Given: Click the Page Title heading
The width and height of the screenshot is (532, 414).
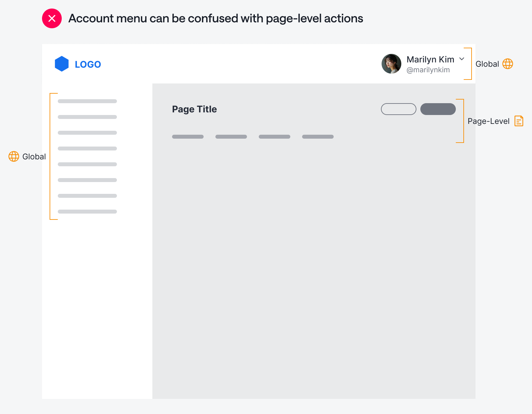Looking at the screenshot, I should pyautogui.click(x=194, y=109).
